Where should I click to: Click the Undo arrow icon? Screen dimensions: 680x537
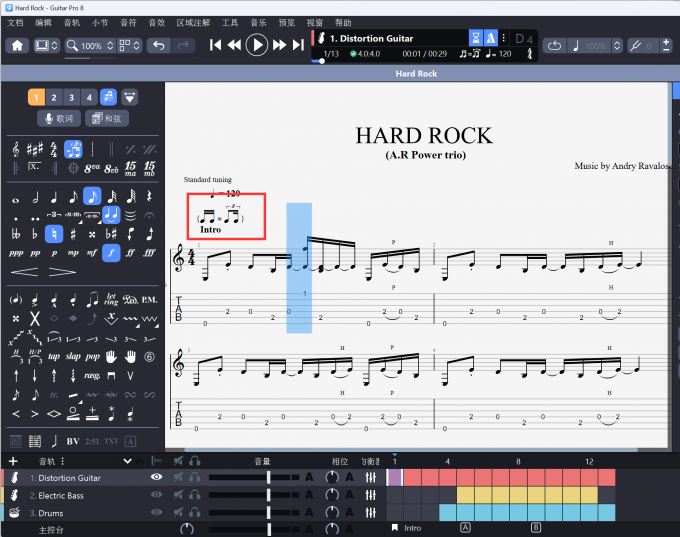coord(158,45)
